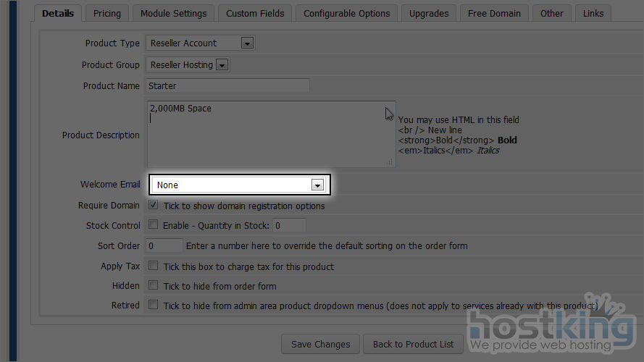Focus the Quantity in Stock field
Viewport: 644px width, 362px height.
click(289, 226)
